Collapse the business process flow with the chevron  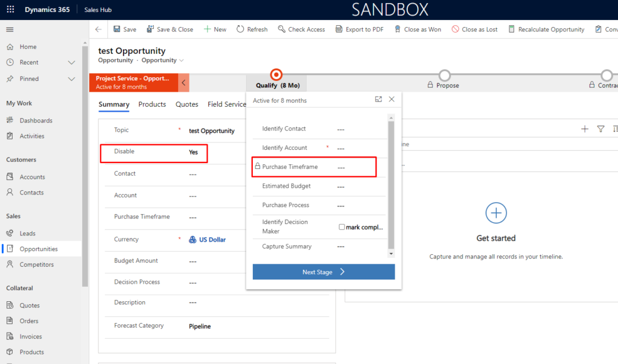click(183, 83)
